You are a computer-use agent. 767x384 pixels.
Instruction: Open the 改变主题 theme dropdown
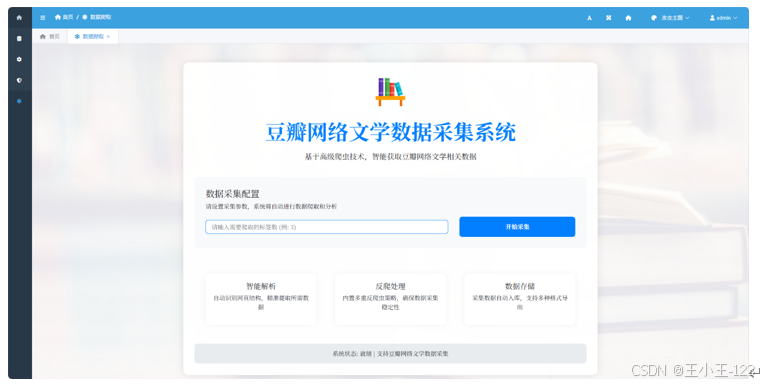[x=670, y=18]
